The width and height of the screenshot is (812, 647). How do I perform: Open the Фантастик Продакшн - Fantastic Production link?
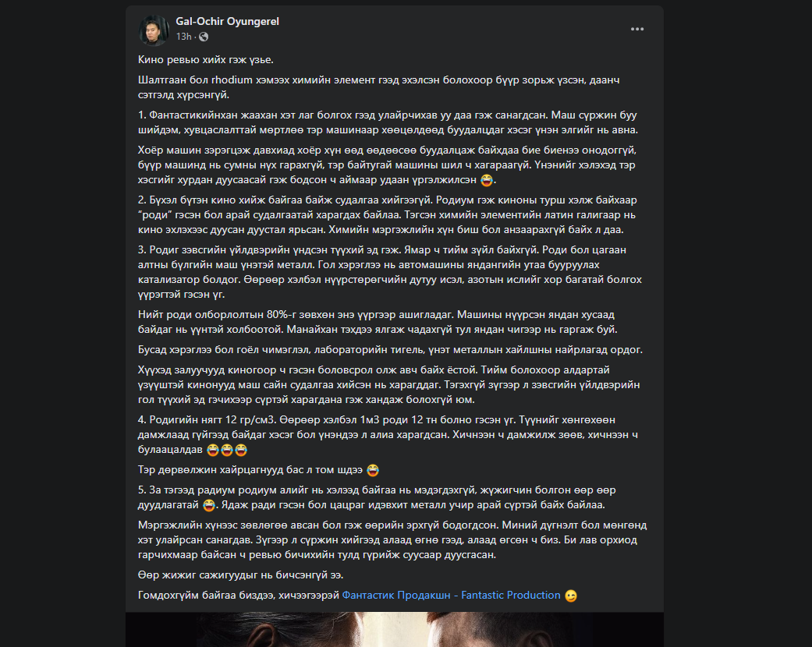451,596
